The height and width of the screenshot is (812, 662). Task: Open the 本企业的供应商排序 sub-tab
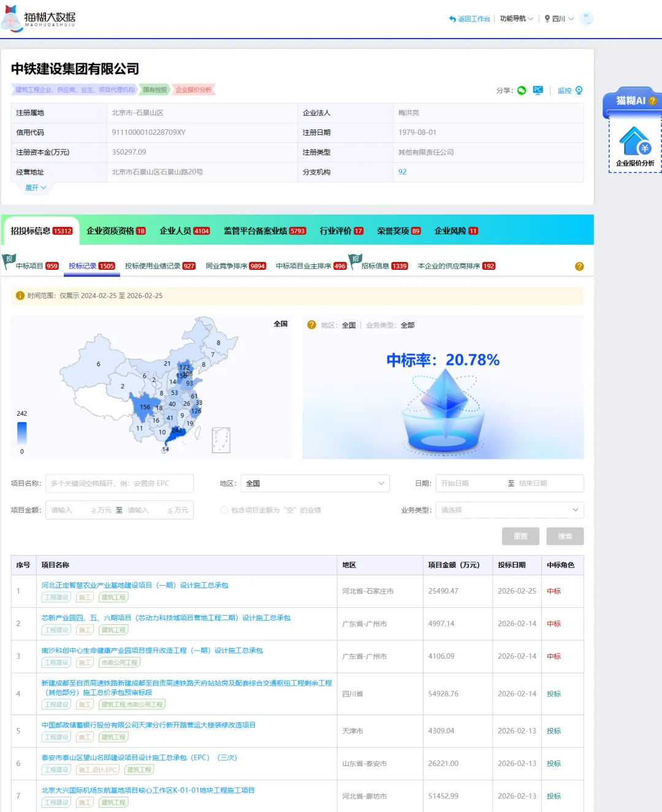point(457,266)
